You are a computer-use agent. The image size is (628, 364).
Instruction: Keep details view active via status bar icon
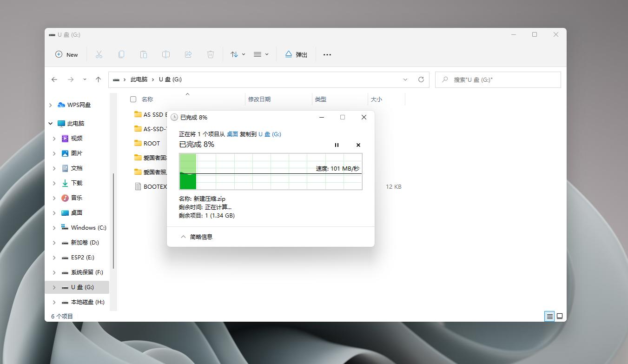(x=549, y=316)
